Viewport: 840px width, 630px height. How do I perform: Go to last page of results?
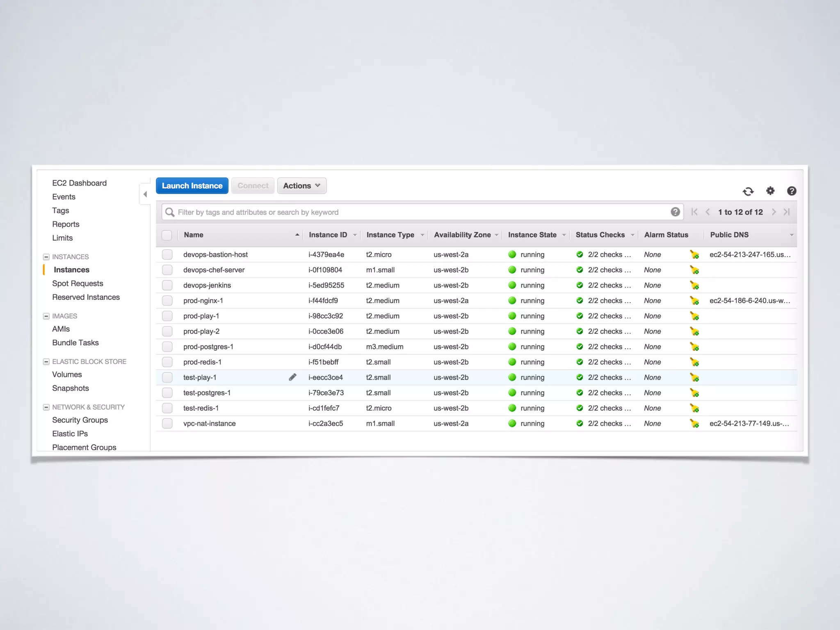point(786,212)
